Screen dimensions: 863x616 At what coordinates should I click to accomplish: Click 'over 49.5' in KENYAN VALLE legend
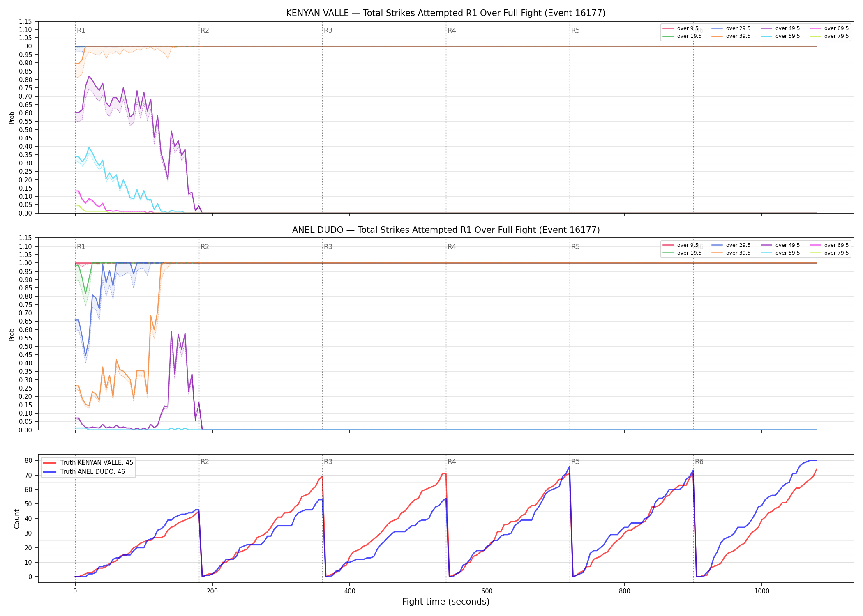(x=787, y=28)
